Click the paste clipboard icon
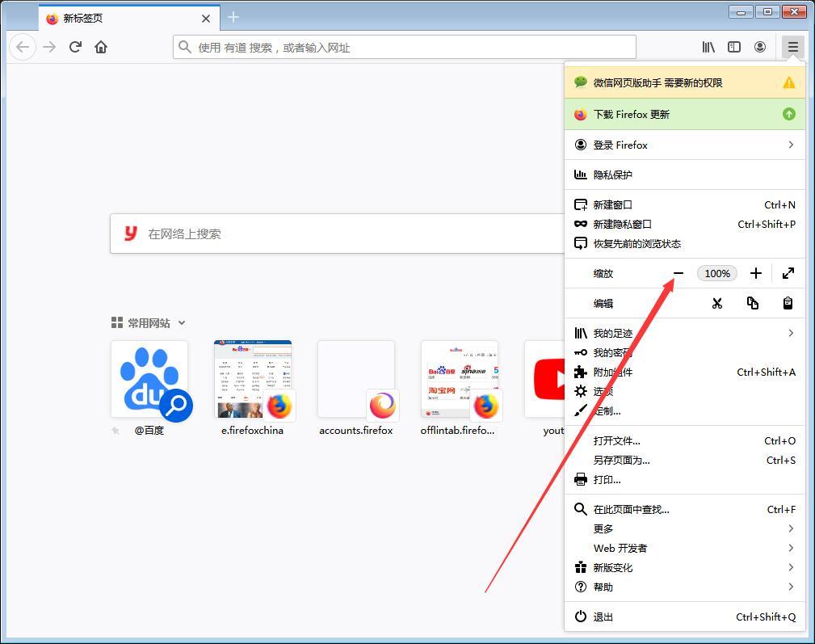The width and height of the screenshot is (815, 644). click(788, 304)
